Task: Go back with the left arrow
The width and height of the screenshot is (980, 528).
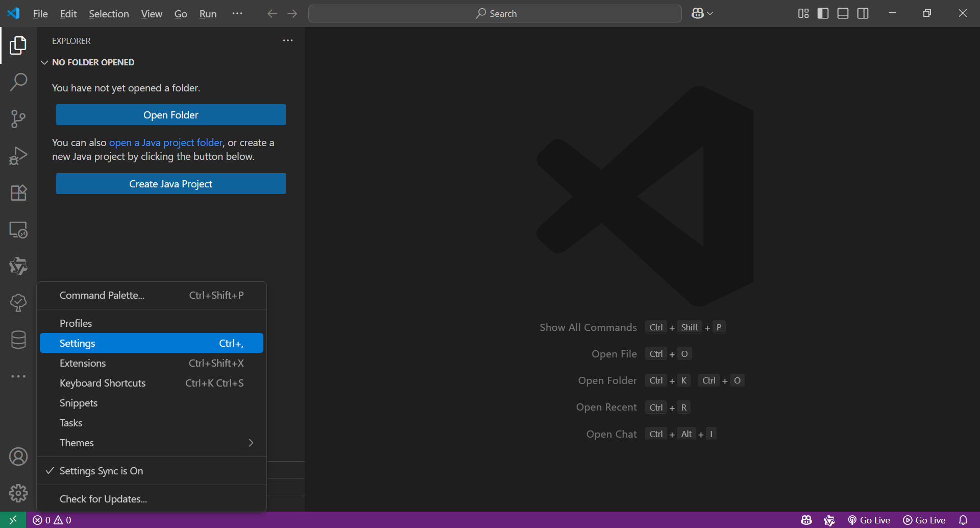Action: click(x=272, y=14)
